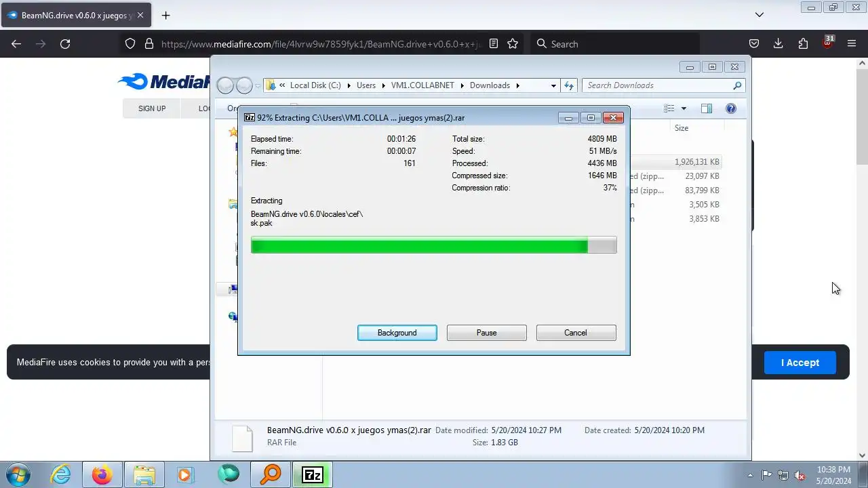Click Firefox forward arrow
The width and height of the screenshot is (868, 488).
41,43
